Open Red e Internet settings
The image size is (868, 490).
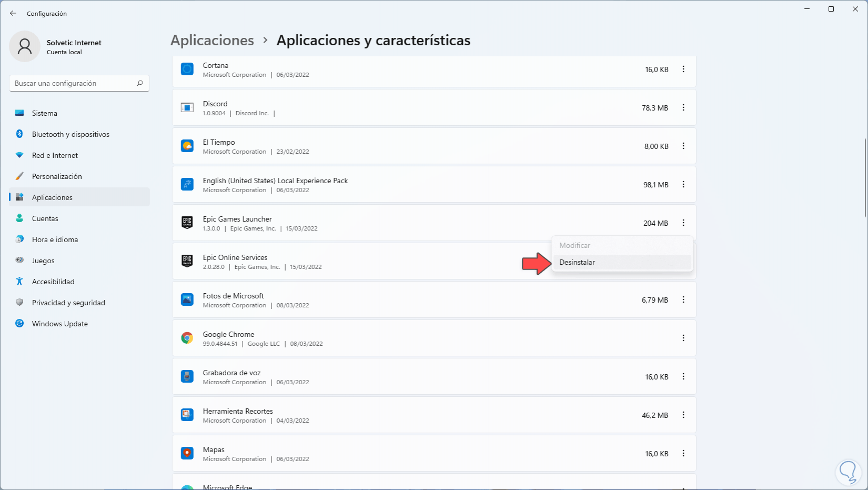[x=79, y=155]
